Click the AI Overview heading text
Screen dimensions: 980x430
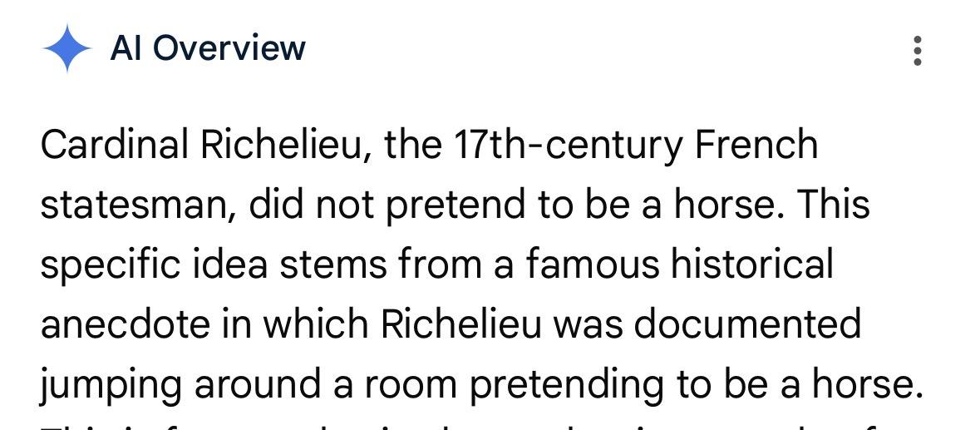(208, 48)
